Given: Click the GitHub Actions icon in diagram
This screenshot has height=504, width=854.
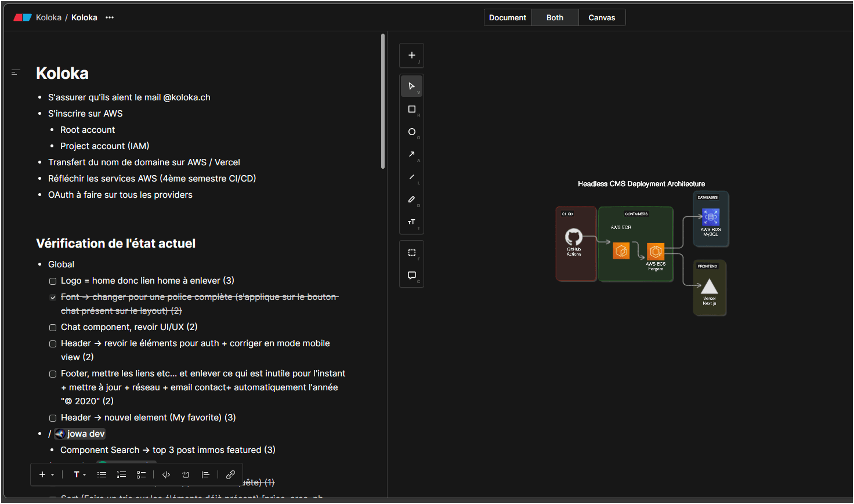Looking at the screenshot, I should point(574,237).
